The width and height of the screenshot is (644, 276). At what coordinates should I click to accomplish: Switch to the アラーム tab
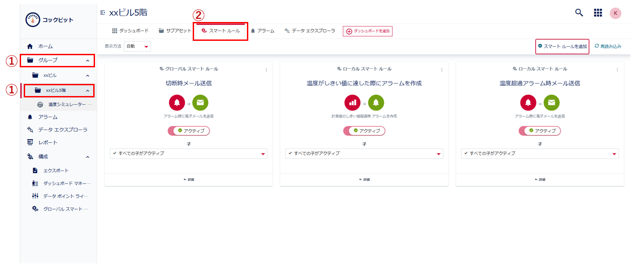[x=263, y=31]
